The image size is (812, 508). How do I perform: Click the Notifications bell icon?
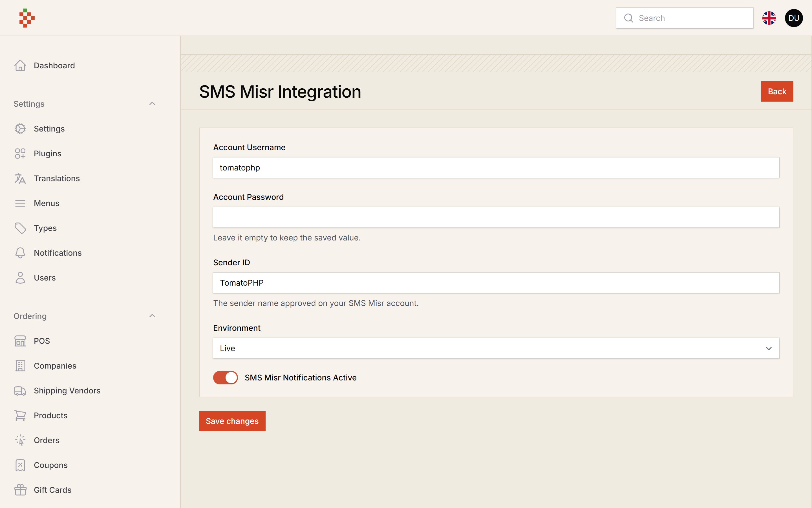(20, 253)
